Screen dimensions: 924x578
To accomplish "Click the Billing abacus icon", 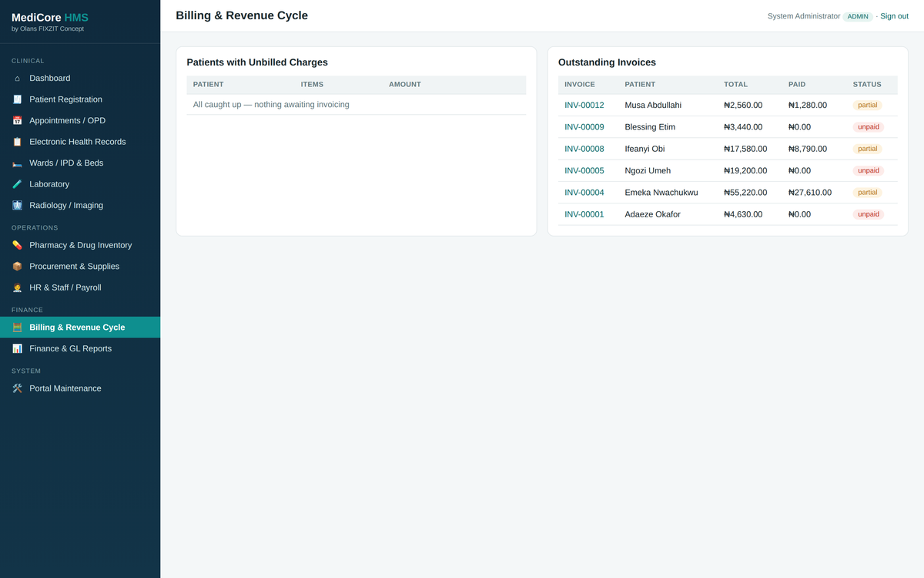I will point(17,328).
